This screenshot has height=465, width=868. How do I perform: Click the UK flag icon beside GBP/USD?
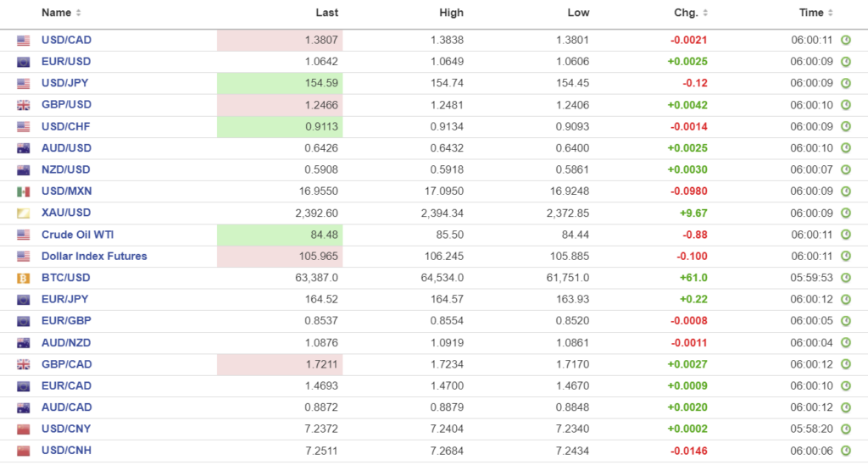click(24, 105)
